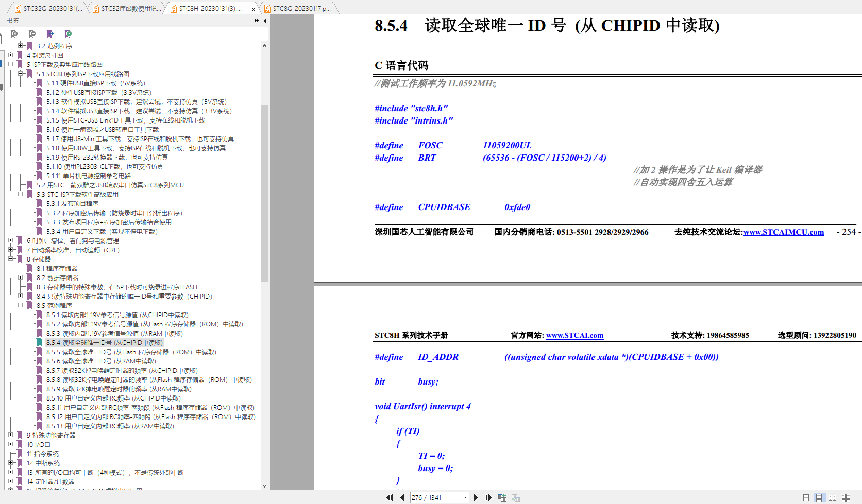862x504 pixels.
Task: Switch to continuous page layout
Action: click(x=819, y=497)
